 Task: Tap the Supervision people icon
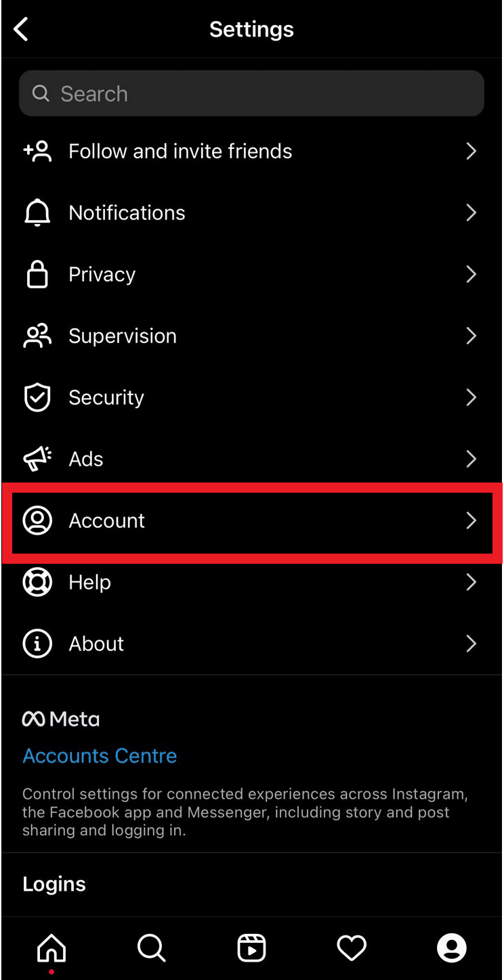[x=37, y=336]
